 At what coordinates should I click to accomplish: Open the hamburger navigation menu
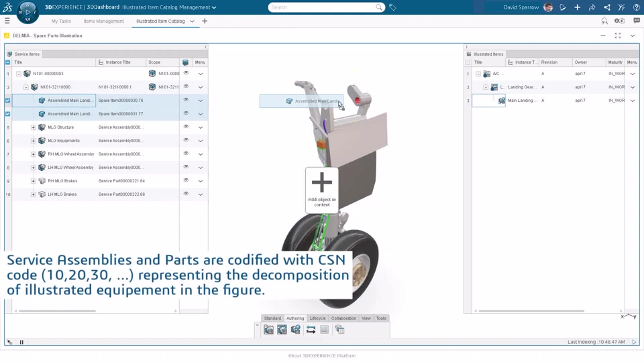(7, 21)
